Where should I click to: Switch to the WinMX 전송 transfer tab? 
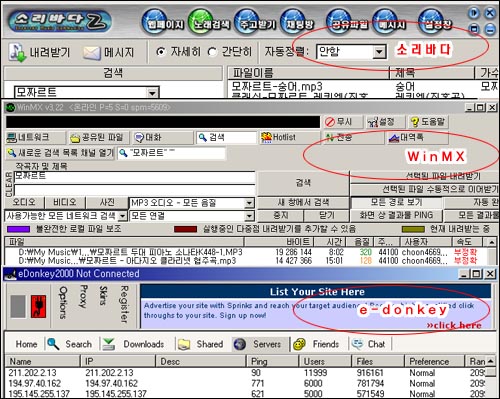click(353, 137)
